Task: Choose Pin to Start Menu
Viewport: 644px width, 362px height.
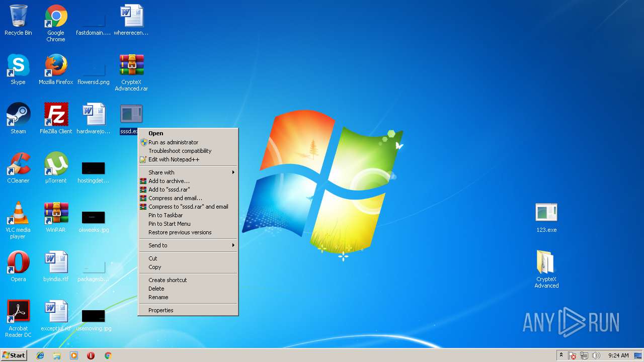Action: [x=188, y=224]
